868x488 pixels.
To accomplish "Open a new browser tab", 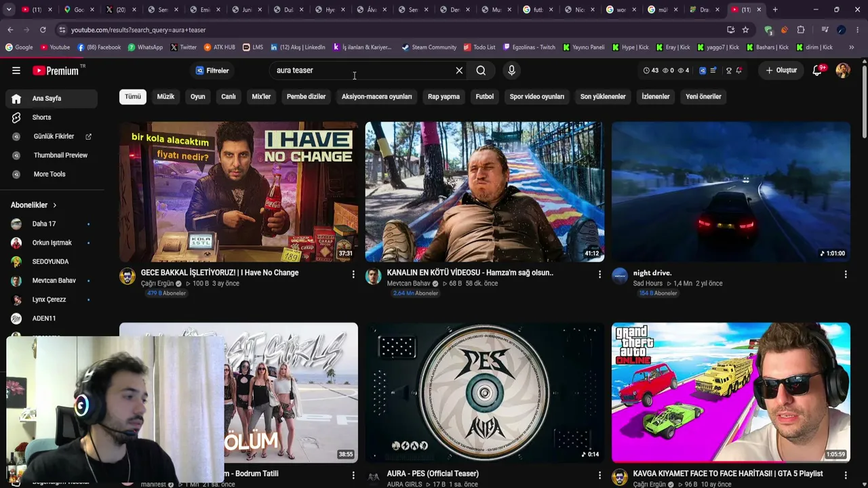I will (x=775, y=9).
